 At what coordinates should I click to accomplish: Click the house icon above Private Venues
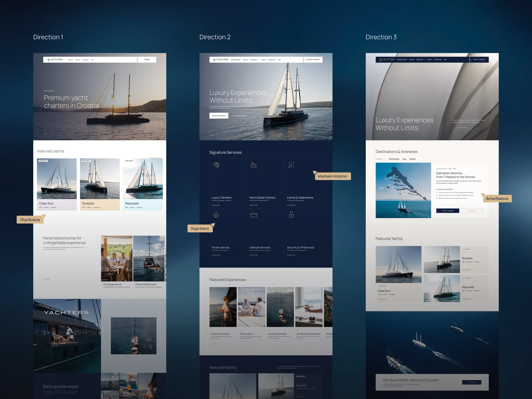[216, 215]
